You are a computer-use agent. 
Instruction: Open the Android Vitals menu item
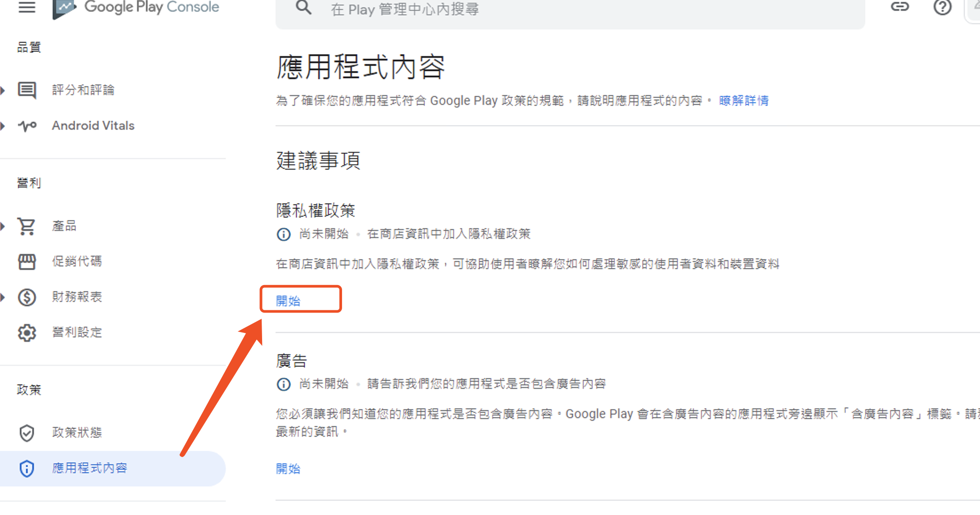point(93,126)
